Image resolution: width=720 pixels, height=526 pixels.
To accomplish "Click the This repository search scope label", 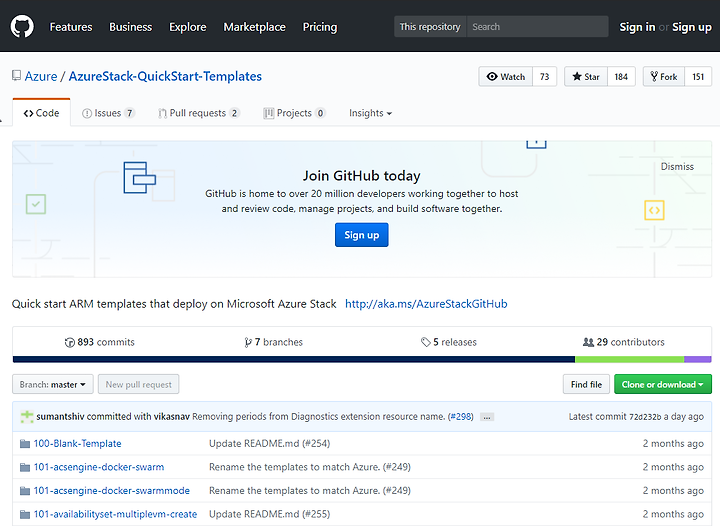I will point(430,27).
